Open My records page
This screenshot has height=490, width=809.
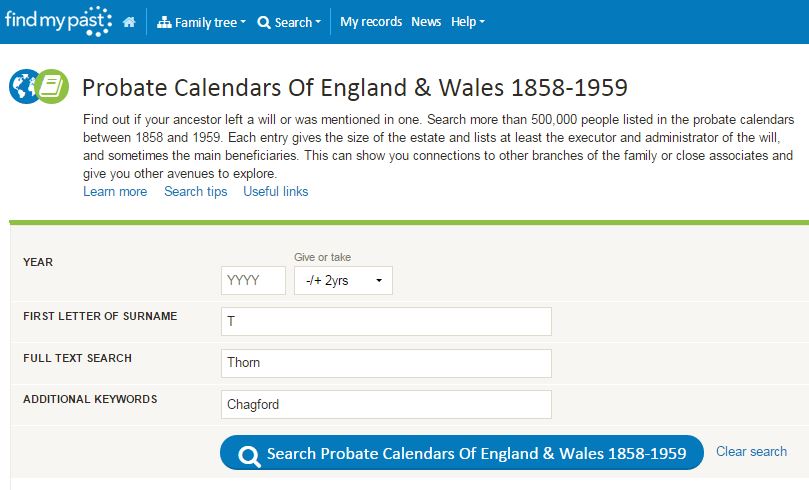point(371,22)
